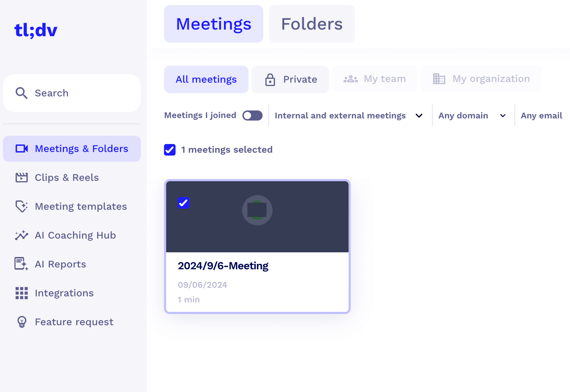570x392 pixels.
Task: Click the 1 min duration text
Action: click(189, 300)
